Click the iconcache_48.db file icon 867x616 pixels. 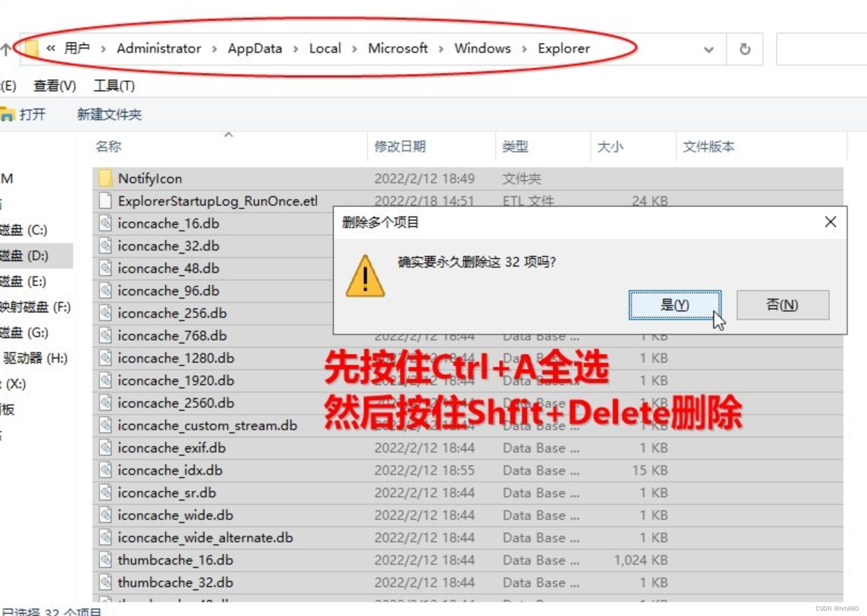[105, 268]
